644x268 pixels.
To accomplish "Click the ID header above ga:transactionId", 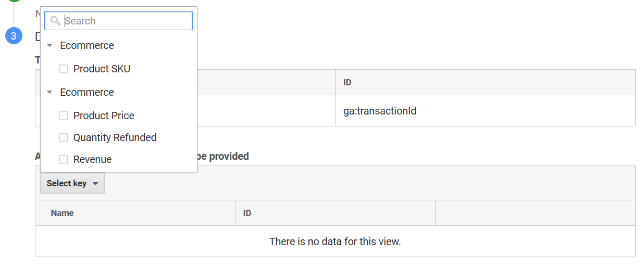I will point(348,82).
